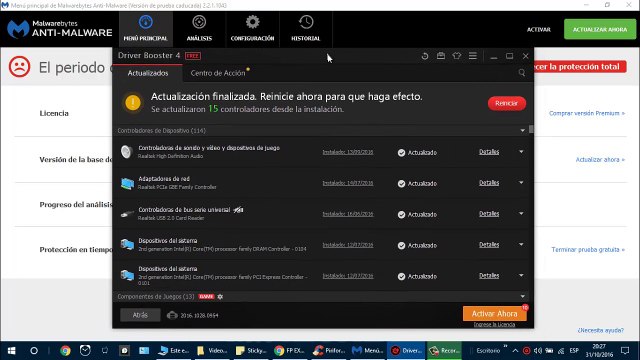
Task: Switch to the Video folder taskbar item
Action: [212, 351]
